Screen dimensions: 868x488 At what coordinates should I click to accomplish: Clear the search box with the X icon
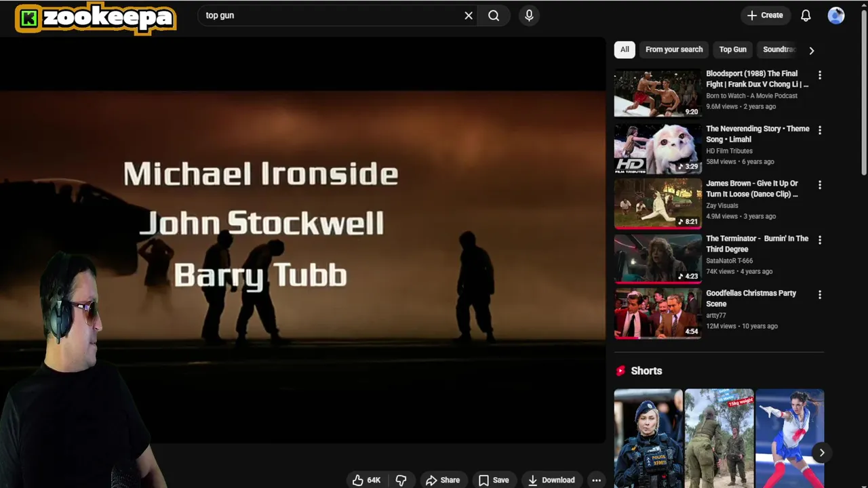[468, 16]
